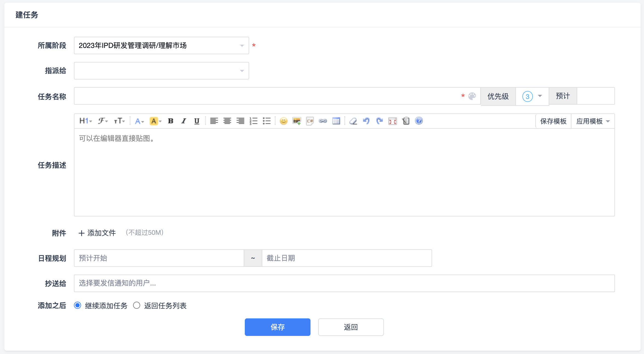Viewport: 644px width, 354px height.
Task: Undo last edit in editor toolbar
Action: point(366,121)
